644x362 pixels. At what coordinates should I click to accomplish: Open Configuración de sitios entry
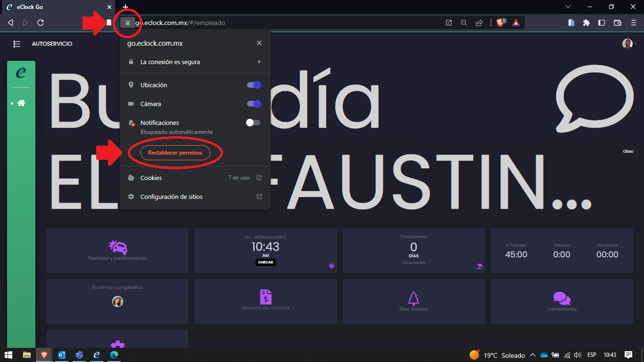pos(195,197)
